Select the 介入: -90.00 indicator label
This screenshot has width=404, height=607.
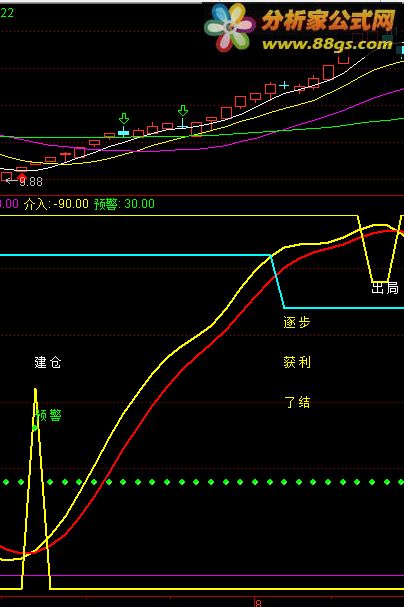(56, 204)
